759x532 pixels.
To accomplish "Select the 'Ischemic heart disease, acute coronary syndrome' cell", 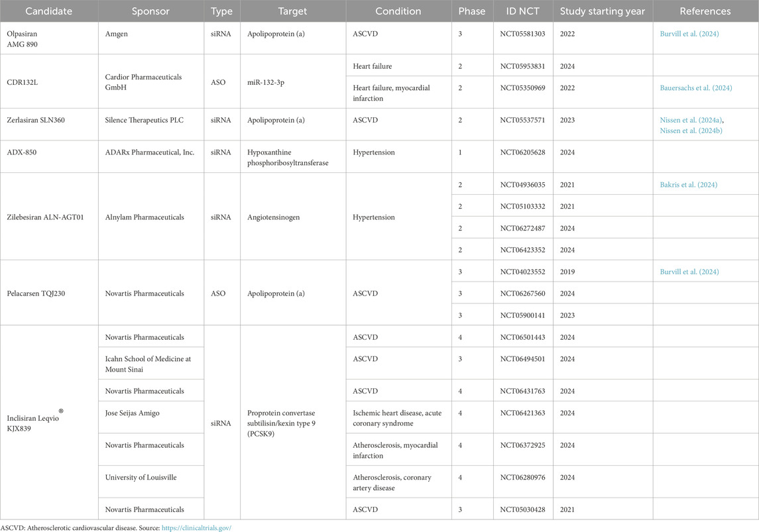I will click(398, 418).
